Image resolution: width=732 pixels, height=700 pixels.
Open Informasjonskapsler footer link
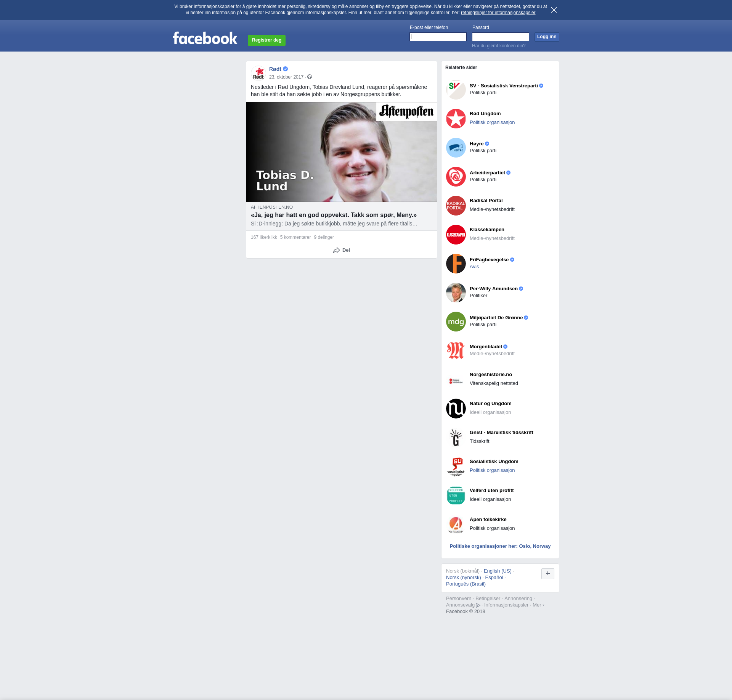tap(506, 605)
